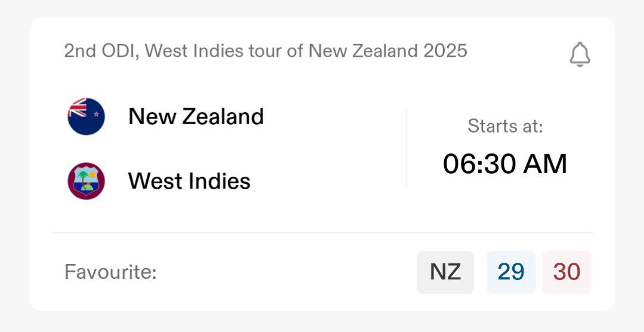Image resolution: width=644 pixels, height=332 pixels.
Task: Select the red 30 odds box
Action: tap(566, 272)
